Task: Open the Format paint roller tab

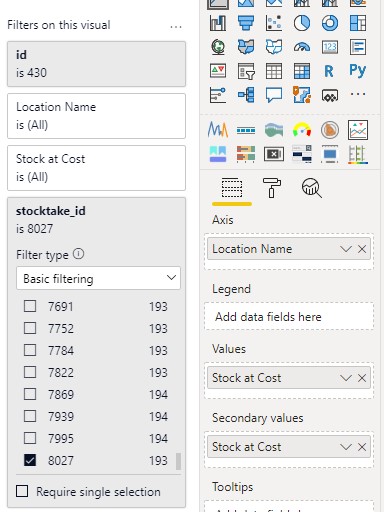Action: 272,188
